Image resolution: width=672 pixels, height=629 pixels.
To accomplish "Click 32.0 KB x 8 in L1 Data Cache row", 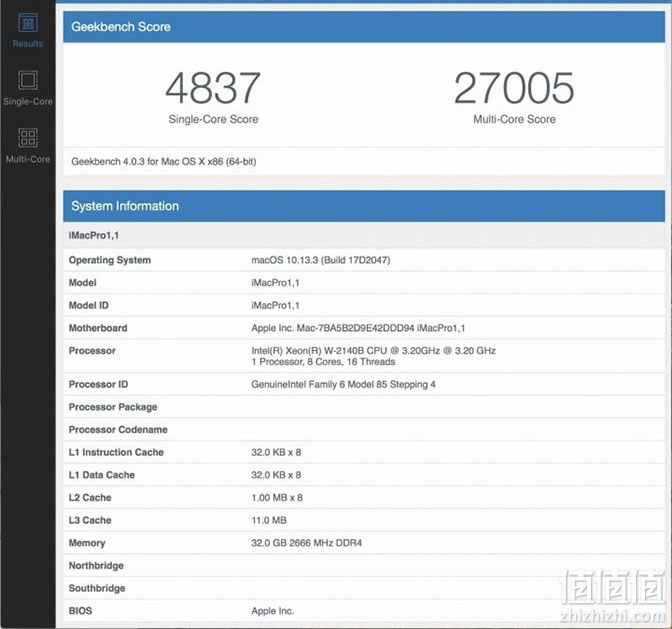I will [x=276, y=475].
